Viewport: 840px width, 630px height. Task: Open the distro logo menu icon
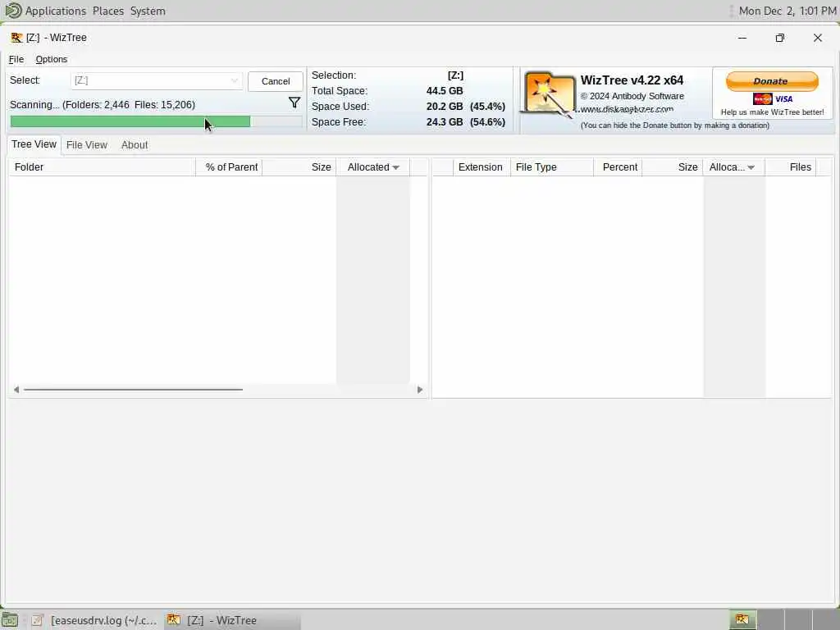click(x=13, y=10)
